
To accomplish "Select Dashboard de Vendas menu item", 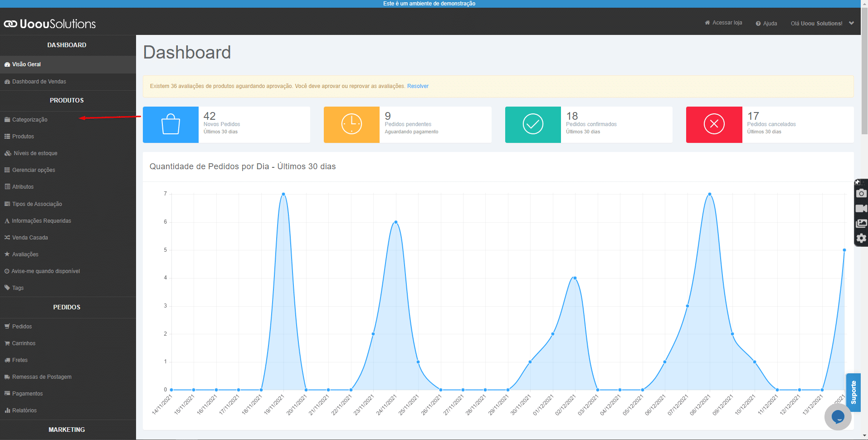I will coord(39,82).
